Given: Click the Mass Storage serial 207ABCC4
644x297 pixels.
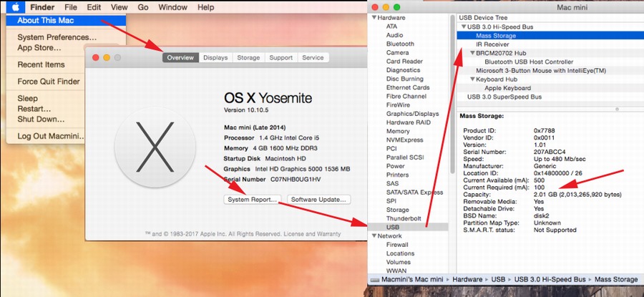Looking at the screenshot, I should (x=550, y=152).
